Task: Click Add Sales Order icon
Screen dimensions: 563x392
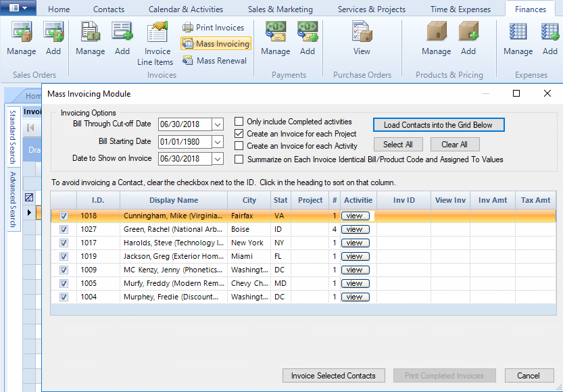Action: coord(53,38)
